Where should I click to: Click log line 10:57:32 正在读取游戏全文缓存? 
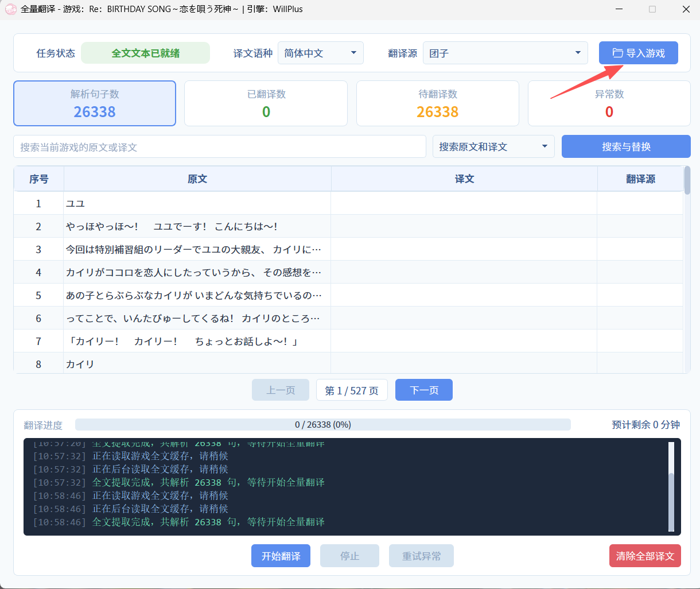pos(131,456)
